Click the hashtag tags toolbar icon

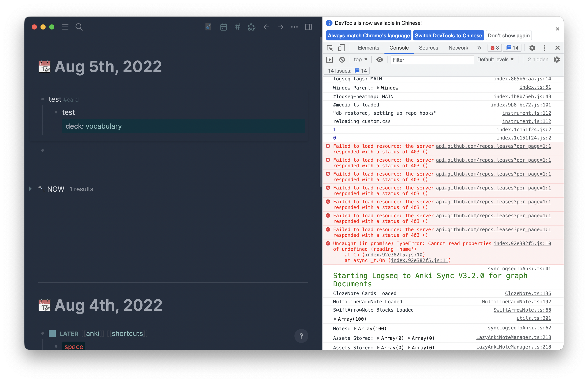237,27
